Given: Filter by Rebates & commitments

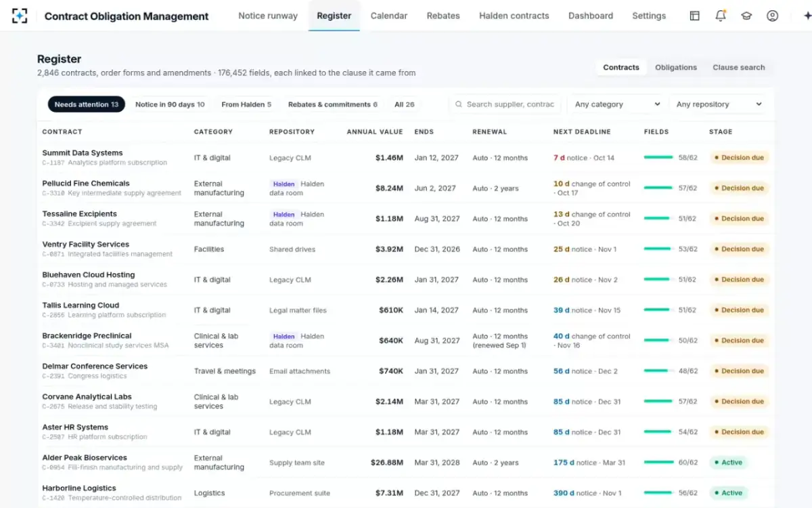Looking at the screenshot, I should coord(333,104).
